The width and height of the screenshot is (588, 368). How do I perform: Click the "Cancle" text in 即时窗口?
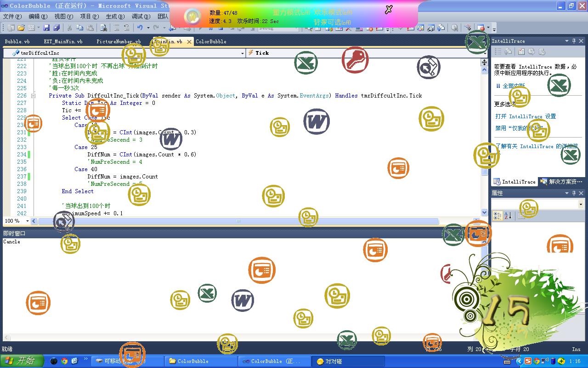click(x=11, y=241)
